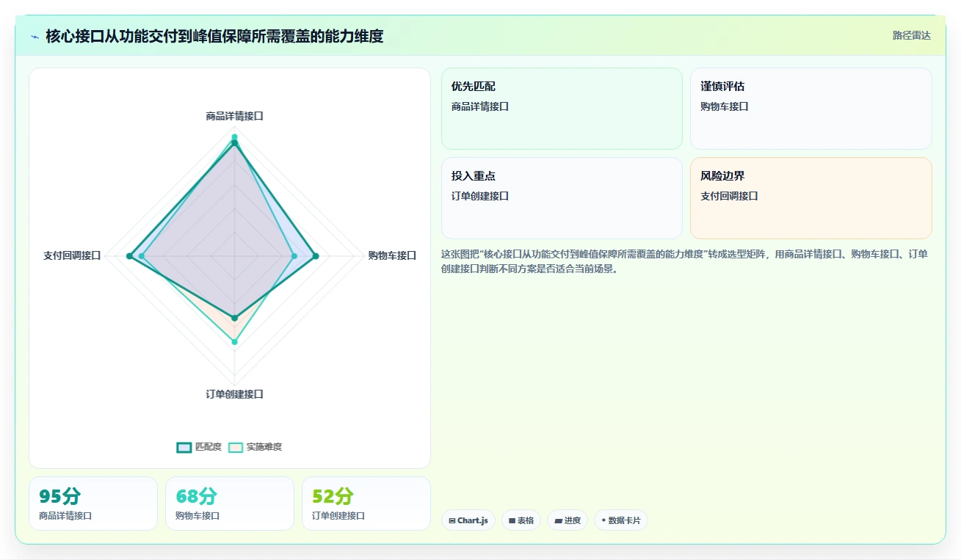Click the 实施难度 legend text
The height and width of the screenshot is (560, 961).
coord(264,447)
